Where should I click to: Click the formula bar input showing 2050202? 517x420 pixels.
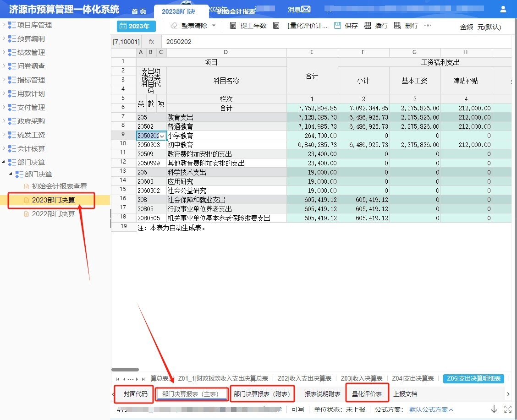point(336,42)
